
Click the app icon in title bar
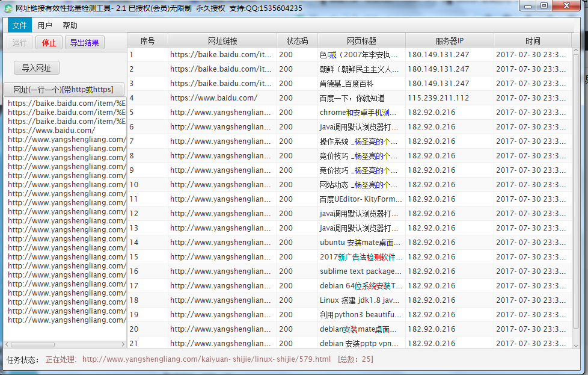8,8
